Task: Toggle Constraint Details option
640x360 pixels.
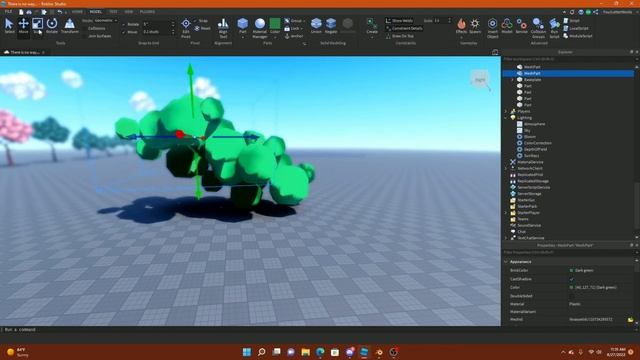Action: (x=404, y=28)
